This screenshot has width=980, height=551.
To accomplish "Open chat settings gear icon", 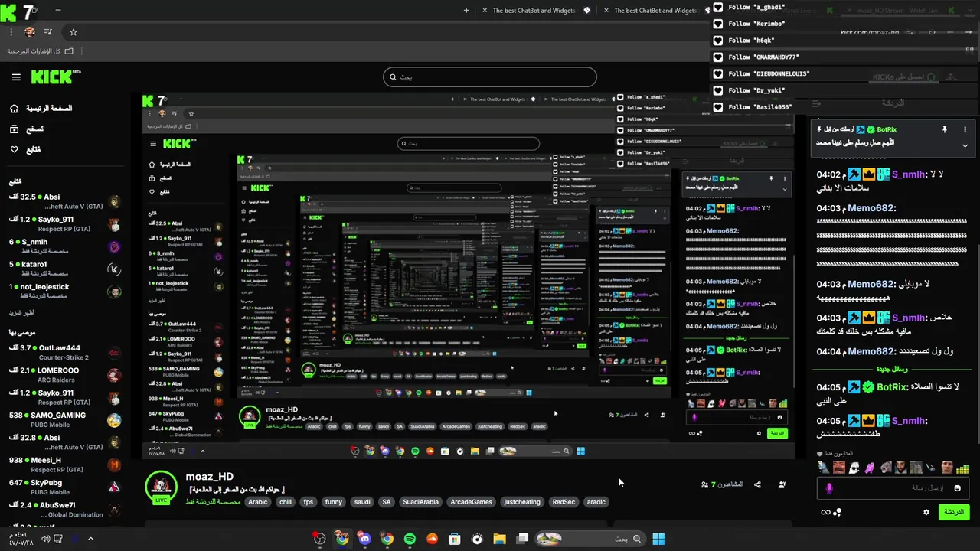I will tap(926, 512).
